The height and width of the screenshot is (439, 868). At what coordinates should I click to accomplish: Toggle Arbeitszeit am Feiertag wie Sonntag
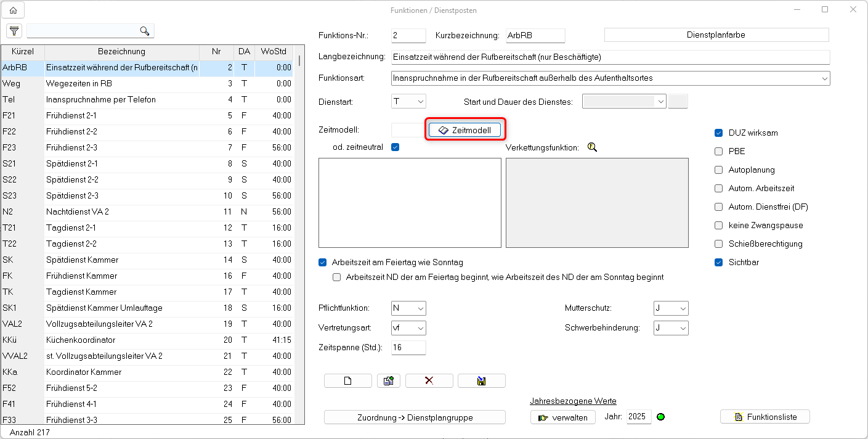322,262
